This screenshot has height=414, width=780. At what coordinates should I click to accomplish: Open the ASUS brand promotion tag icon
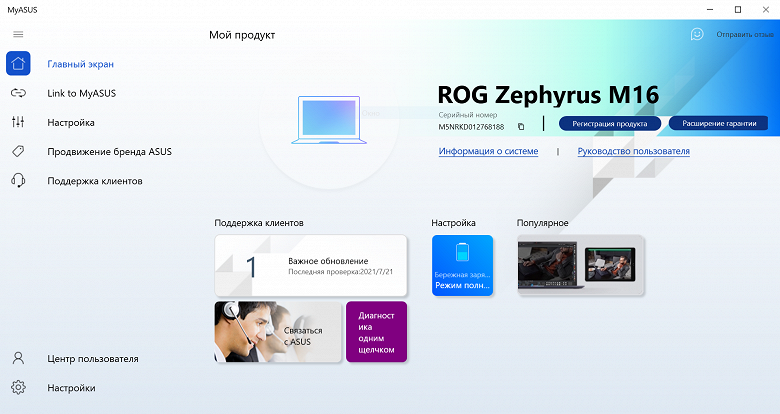[18, 151]
